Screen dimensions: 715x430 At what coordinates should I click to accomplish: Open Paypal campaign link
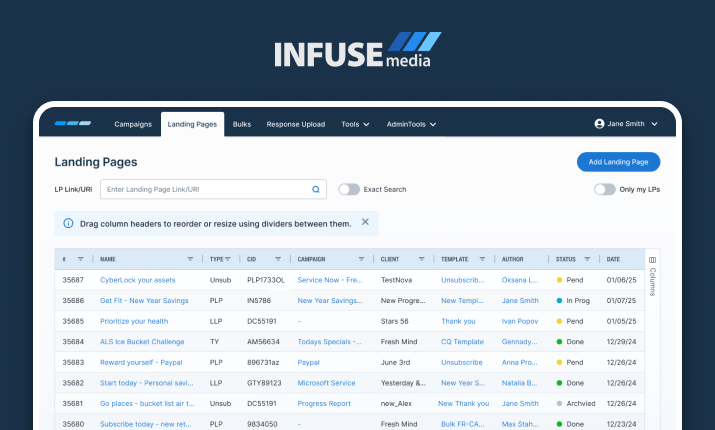[x=309, y=363]
